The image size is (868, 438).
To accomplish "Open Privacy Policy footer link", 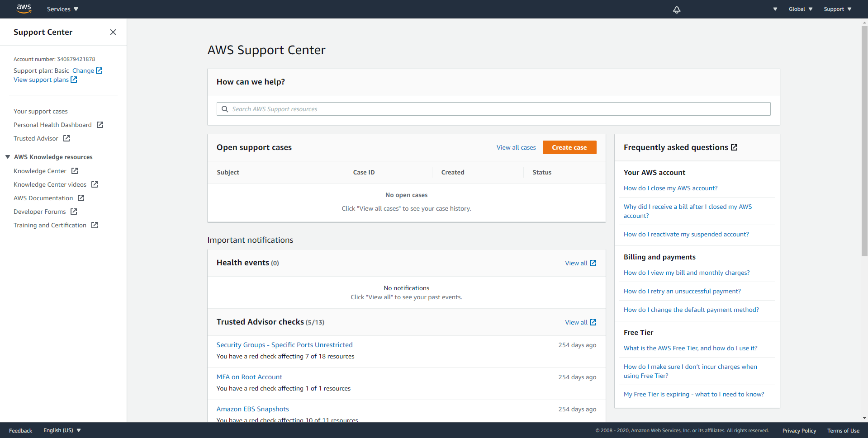I will click(799, 430).
